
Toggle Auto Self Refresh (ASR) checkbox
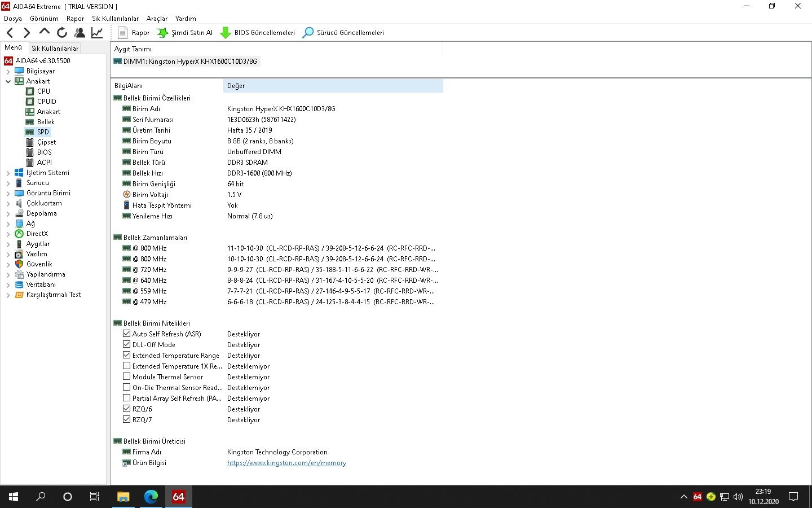[126, 334]
